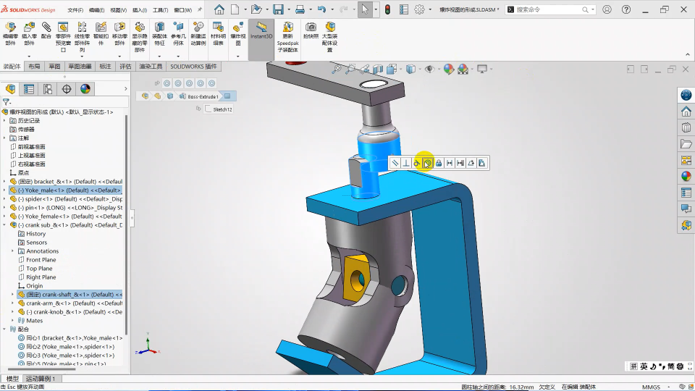Choose Perpendicular mate in context toolbar
This screenshot has width=695, height=391.
click(406, 164)
